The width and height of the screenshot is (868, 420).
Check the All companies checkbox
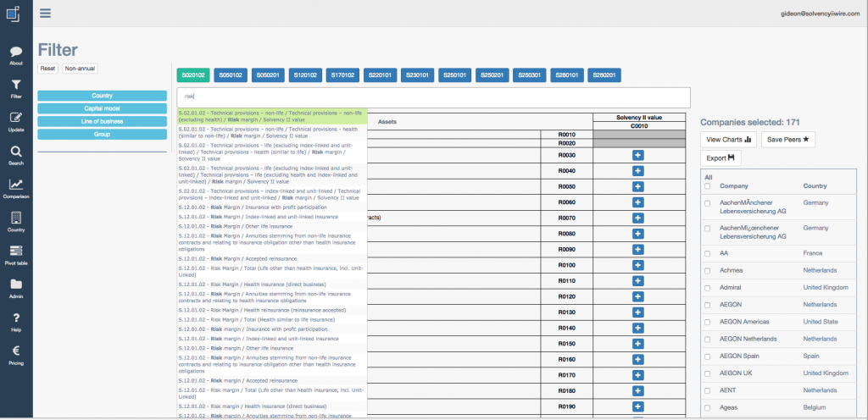click(708, 185)
